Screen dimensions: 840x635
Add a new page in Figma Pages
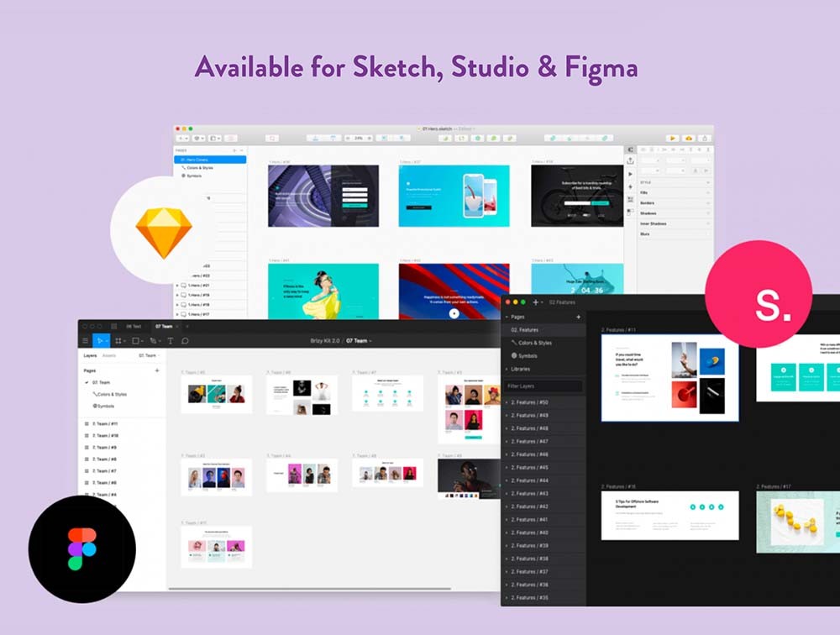pyautogui.click(x=156, y=370)
